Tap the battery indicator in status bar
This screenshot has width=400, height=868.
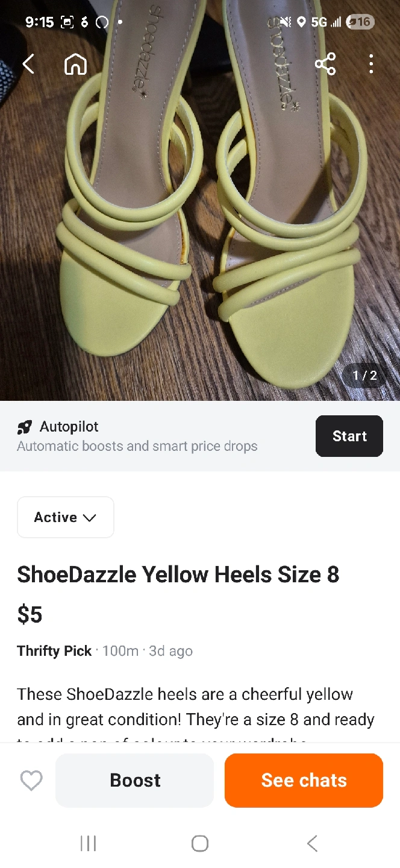coord(361,22)
